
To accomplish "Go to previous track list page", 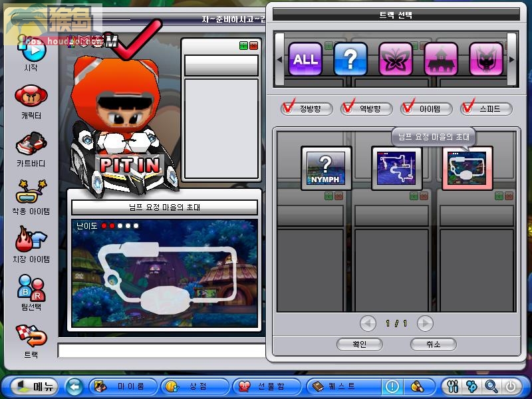I will tap(368, 323).
